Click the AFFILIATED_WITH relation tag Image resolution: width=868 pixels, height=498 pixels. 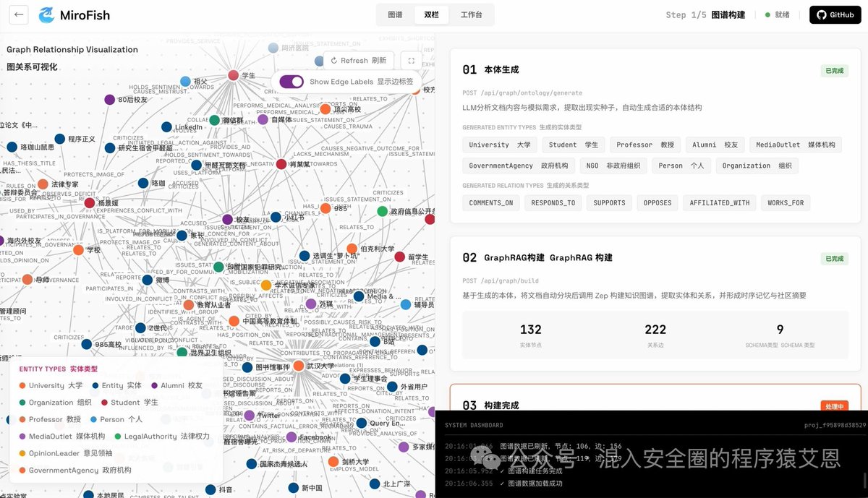coord(720,203)
